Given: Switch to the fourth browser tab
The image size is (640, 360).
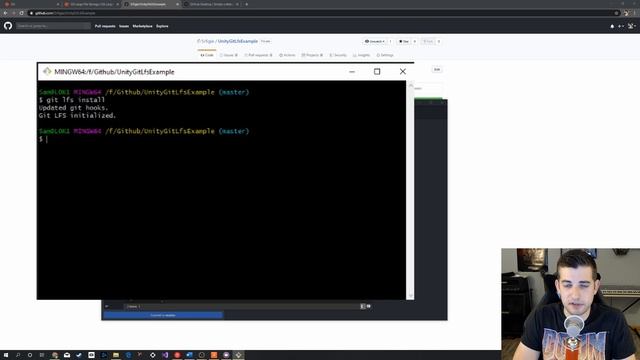Looking at the screenshot, I should tap(211, 4).
